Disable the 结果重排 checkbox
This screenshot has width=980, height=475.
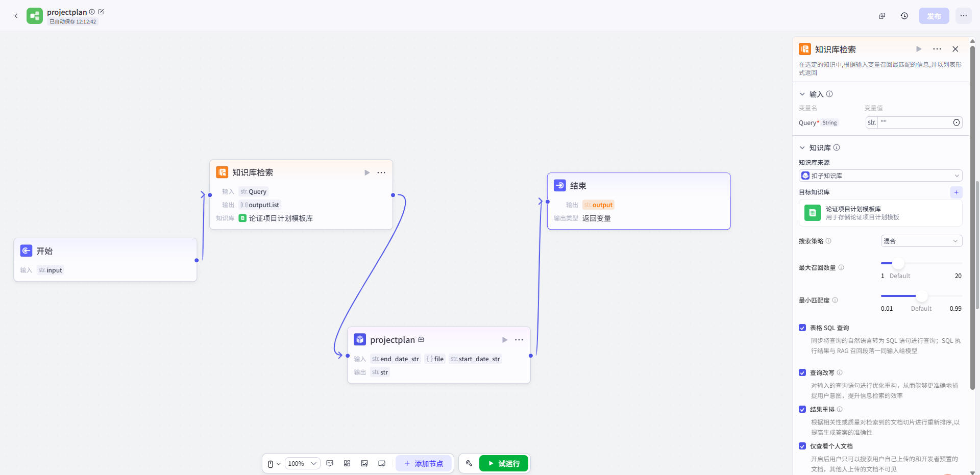(802, 409)
